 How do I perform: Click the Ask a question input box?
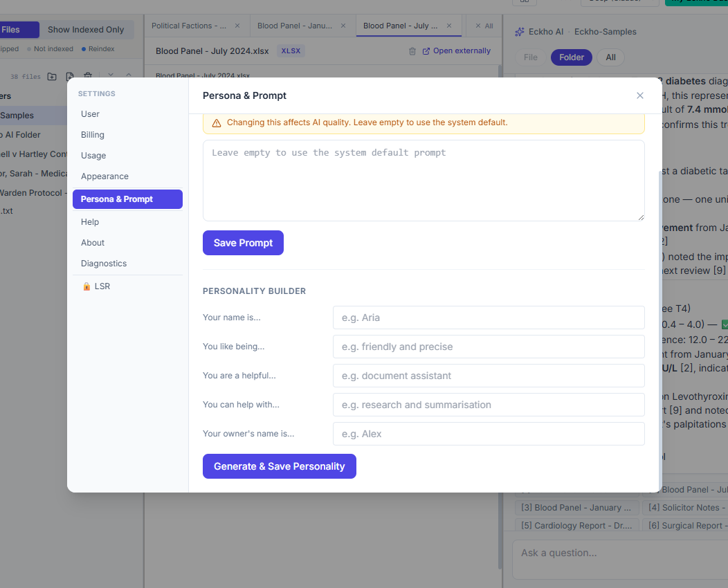point(620,559)
